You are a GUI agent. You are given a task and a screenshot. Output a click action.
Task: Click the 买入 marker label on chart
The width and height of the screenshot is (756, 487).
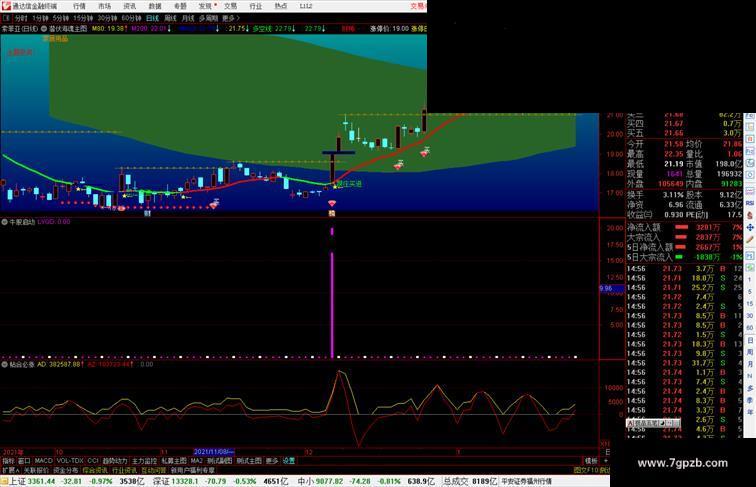350,184
